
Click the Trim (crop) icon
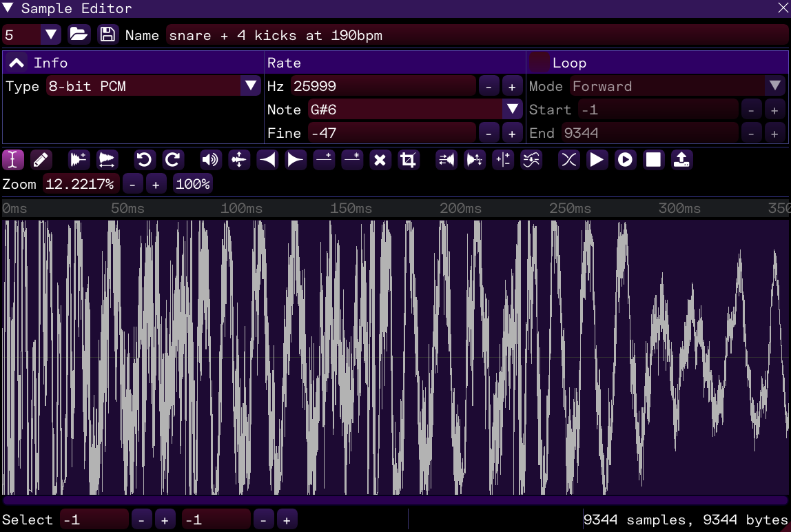pyautogui.click(x=409, y=160)
